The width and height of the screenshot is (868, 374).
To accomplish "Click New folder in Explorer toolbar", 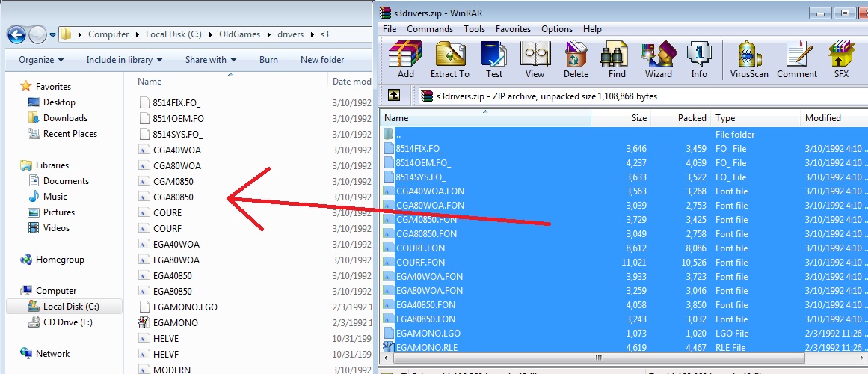I will point(322,60).
